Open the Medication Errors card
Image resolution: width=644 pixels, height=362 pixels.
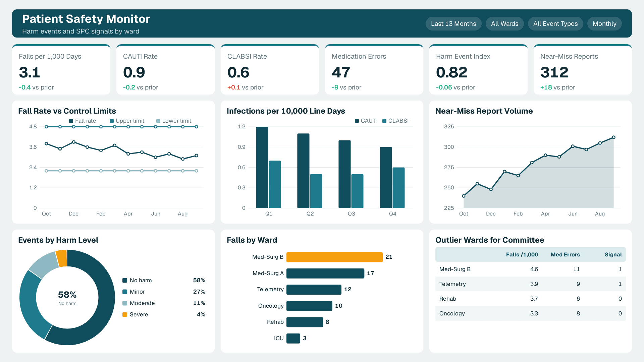pyautogui.click(x=374, y=70)
